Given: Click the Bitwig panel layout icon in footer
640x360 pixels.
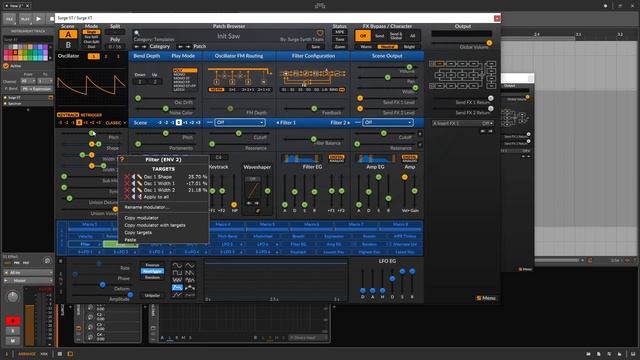Looking at the screenshot, I should click(70, 354).
